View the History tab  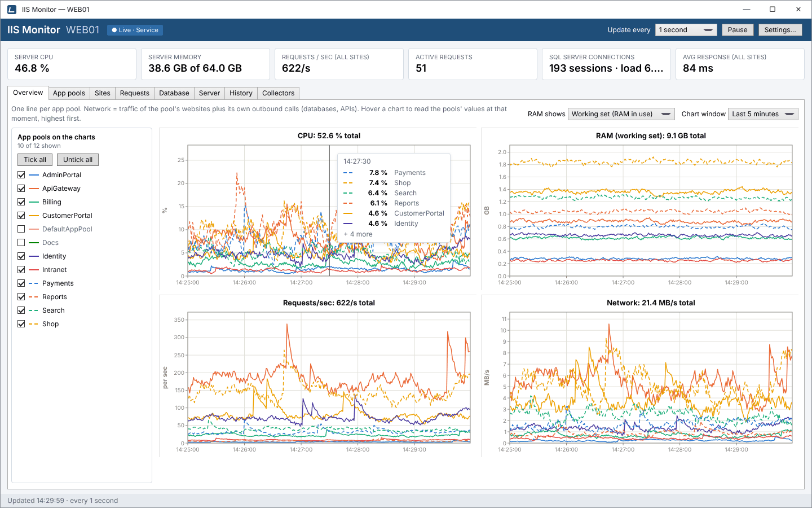241,93
